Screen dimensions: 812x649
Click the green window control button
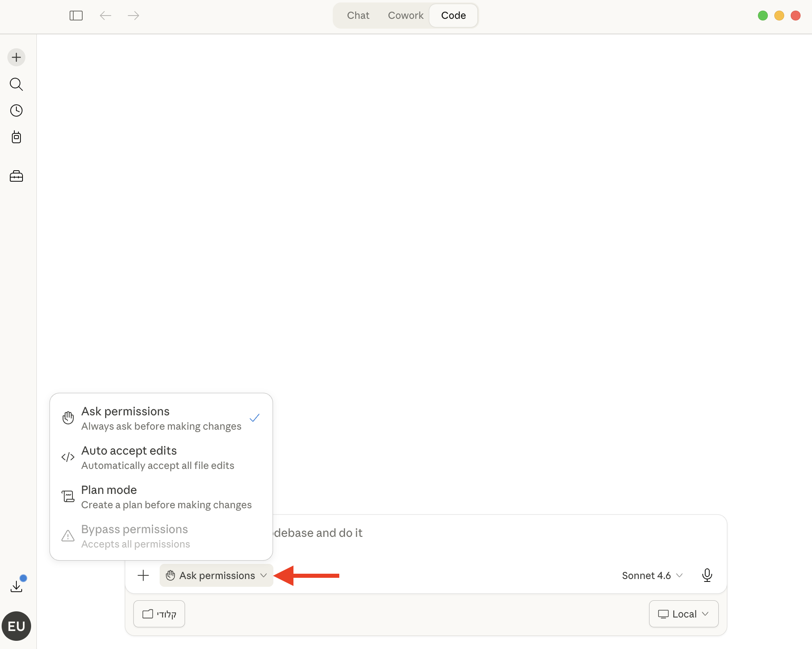pos(763,16)
